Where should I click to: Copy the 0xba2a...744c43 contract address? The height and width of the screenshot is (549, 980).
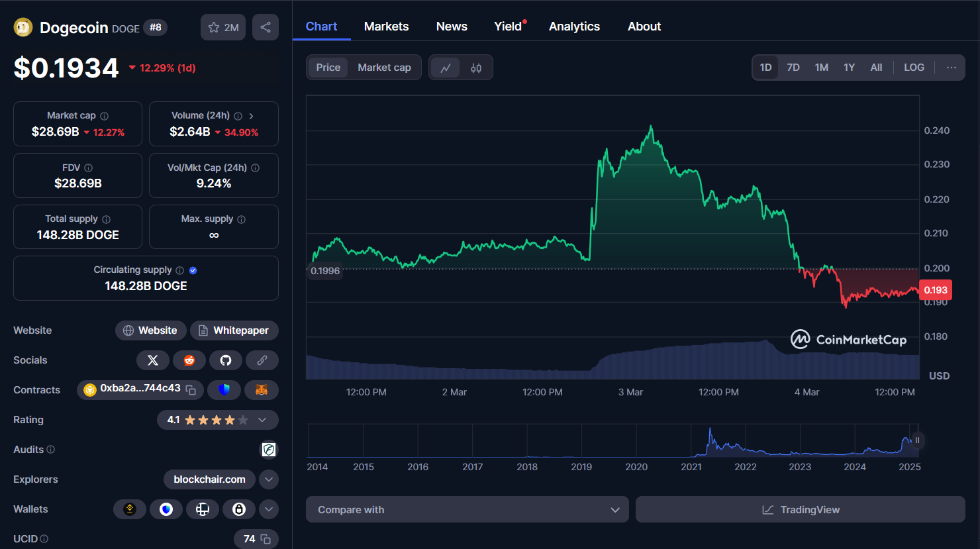[191, 390]
